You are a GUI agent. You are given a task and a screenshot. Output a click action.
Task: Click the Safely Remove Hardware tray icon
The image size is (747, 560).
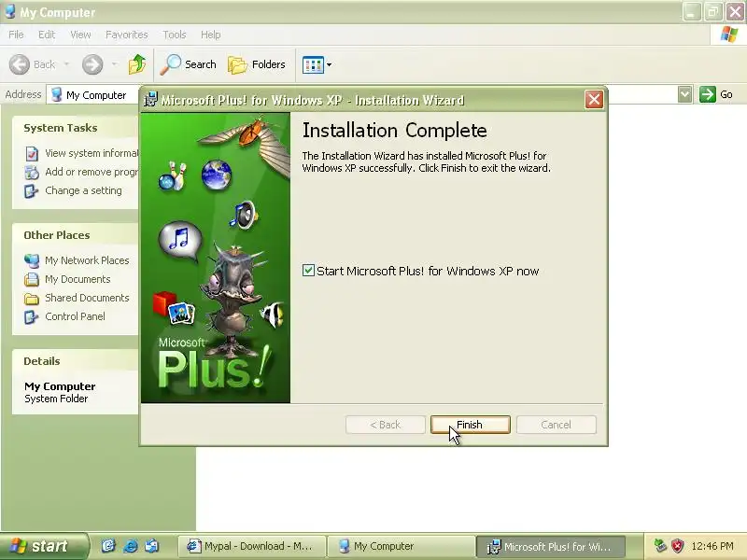coord(660,546)
